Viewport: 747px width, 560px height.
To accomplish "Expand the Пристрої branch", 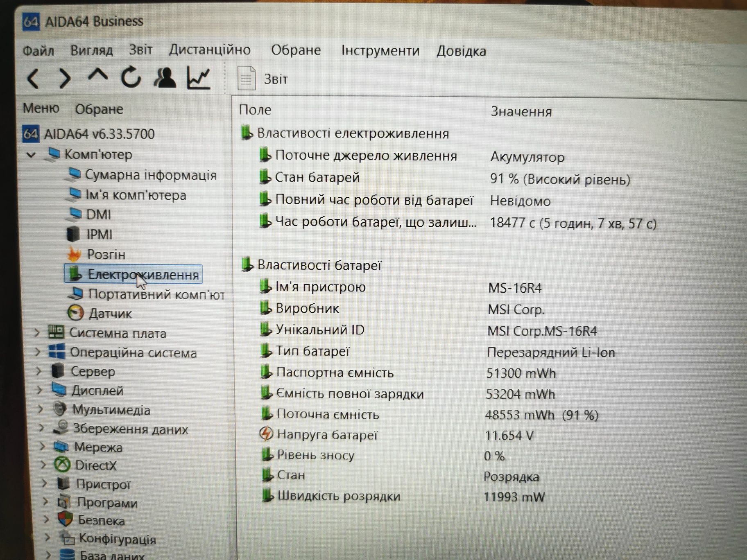I will (x=44, y=484).
